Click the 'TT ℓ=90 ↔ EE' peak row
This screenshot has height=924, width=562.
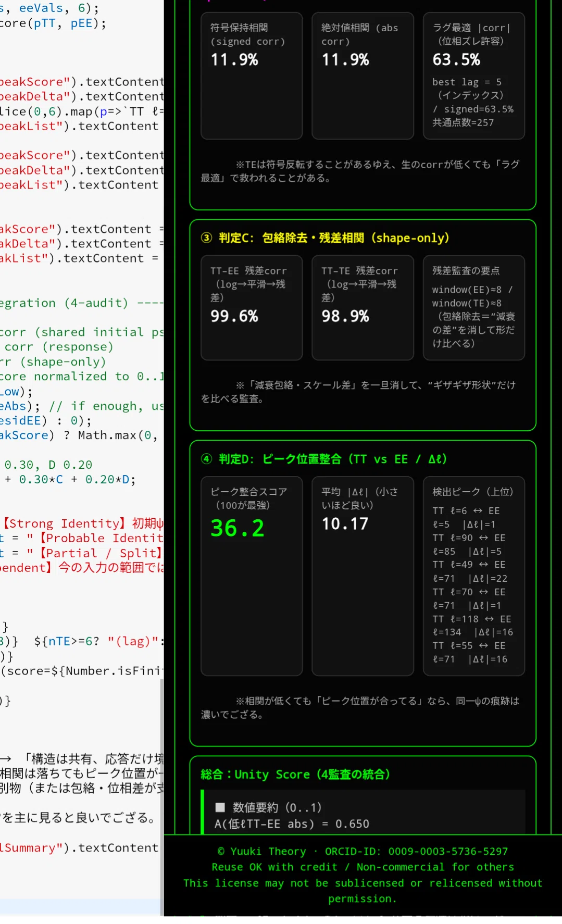tap(469, 538)
